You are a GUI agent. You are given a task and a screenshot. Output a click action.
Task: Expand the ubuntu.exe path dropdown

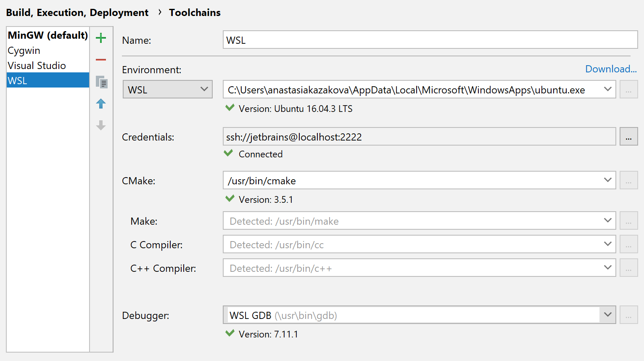click(x=607, y=90)
